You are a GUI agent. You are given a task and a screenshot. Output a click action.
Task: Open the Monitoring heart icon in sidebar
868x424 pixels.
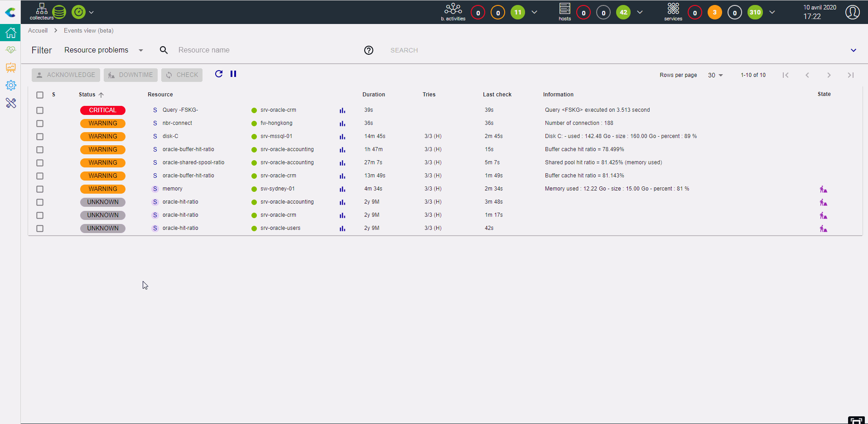10,50
